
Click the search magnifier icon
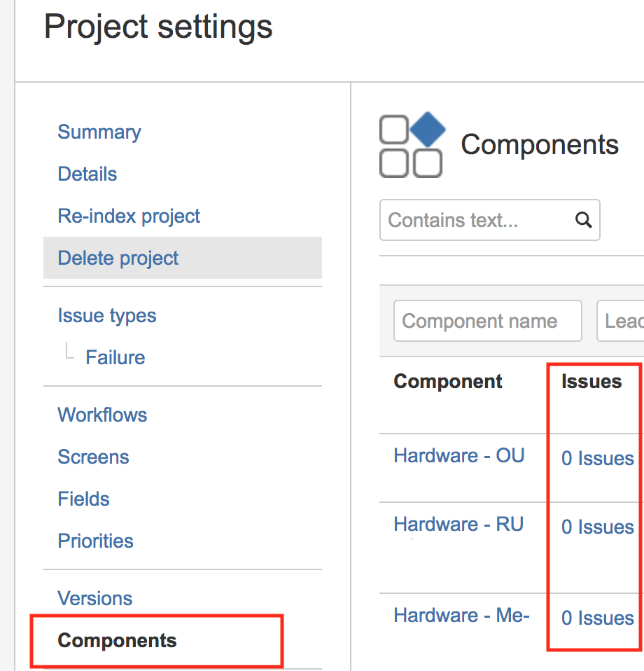[x=583, y=220]
